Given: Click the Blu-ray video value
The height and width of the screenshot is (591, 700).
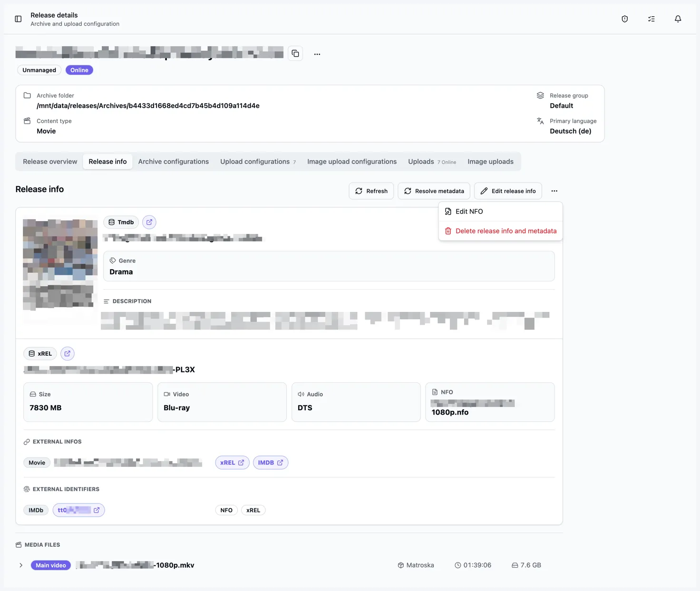Looking at the screenshot, I should pyautogui.click(x=176, y=408).
